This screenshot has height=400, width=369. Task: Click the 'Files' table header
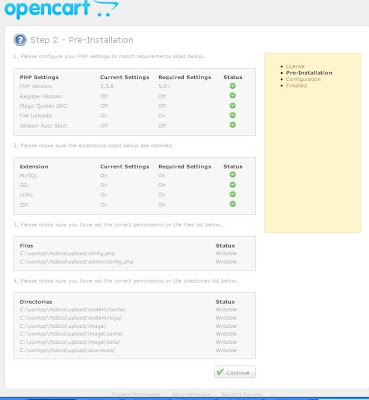coord(26,246)
